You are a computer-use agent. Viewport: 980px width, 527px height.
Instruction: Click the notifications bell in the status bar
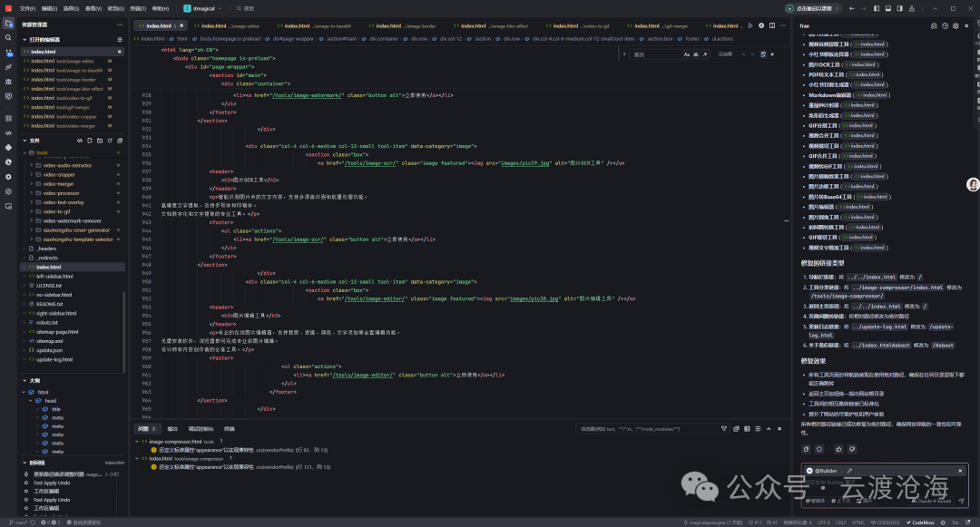pyautogui.click(x=966, y=522)
